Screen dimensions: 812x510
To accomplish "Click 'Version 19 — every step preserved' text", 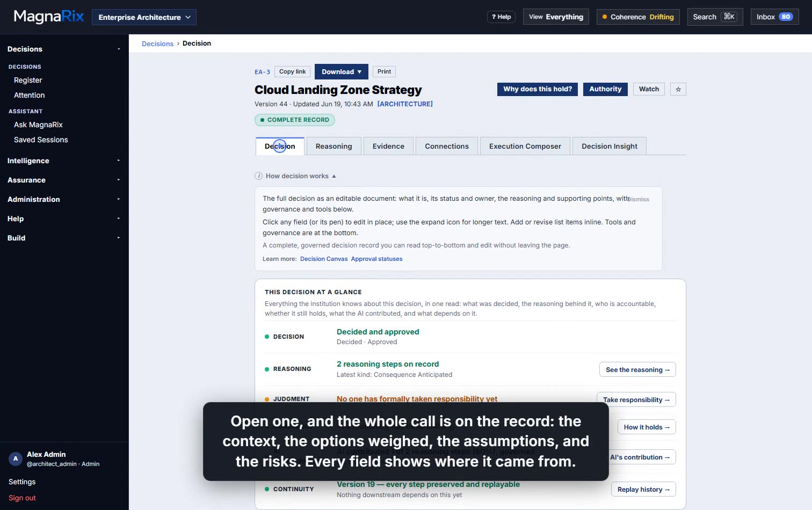I will point(428,484).
